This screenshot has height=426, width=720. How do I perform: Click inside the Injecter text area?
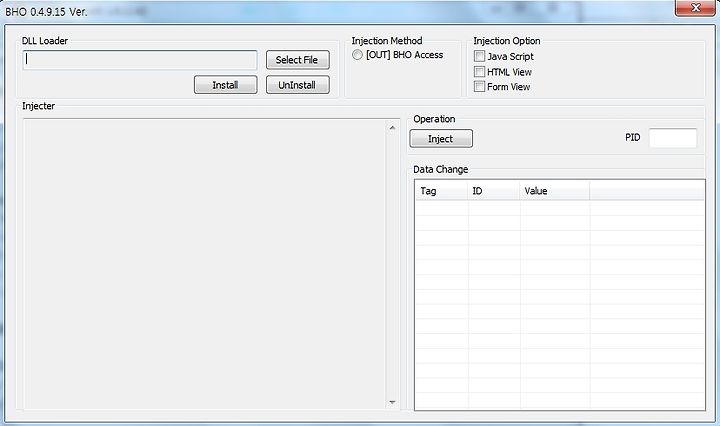(x=205, y=264)
